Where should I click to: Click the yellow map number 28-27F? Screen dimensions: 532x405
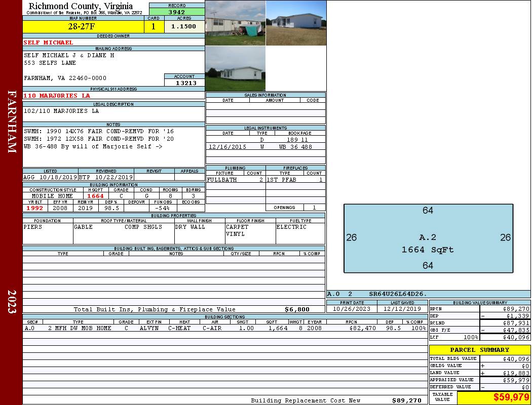(x=82, y=27)
